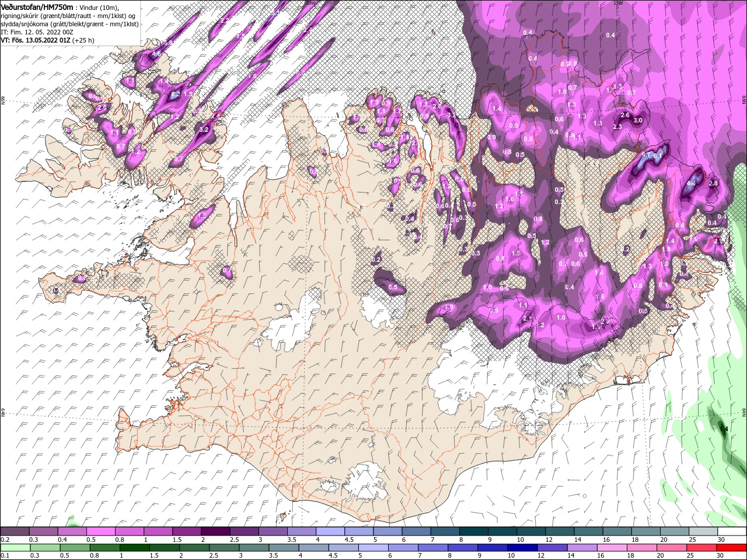
Task: Select the 0.1–0.3 pale green swatch in rain scale
Action: 15,548
